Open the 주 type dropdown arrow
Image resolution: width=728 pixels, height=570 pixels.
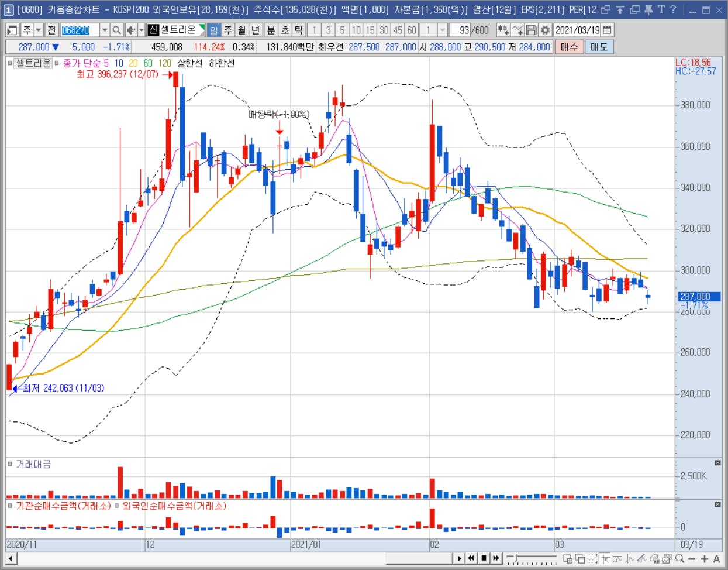click(38, 30)
